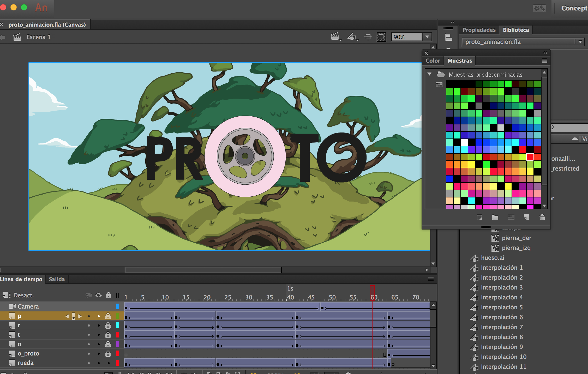The width and height of the screenshot is (588, 374).
Task: Toggle outline color of layer p
Action: click(118, 316)
